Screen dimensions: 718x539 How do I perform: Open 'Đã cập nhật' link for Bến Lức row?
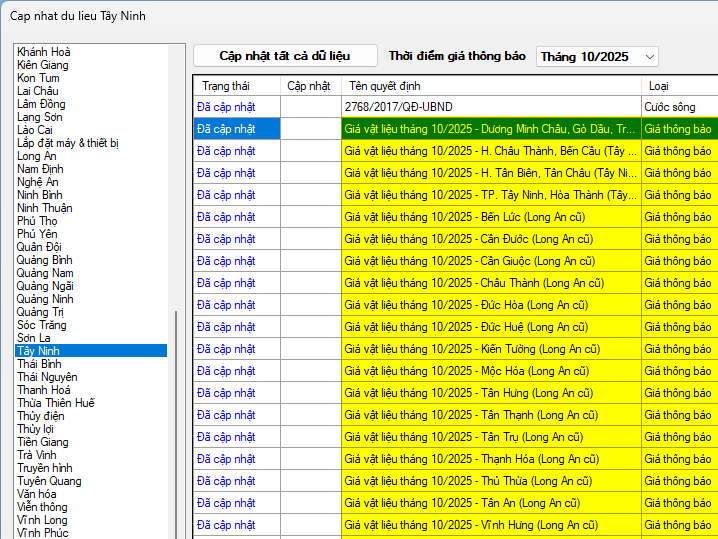click(x=226, y=217)
